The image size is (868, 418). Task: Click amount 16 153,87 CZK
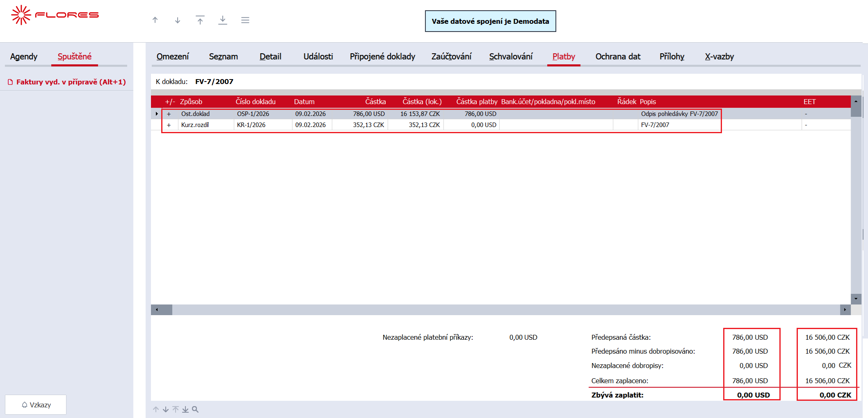click(x=420, y=114)
